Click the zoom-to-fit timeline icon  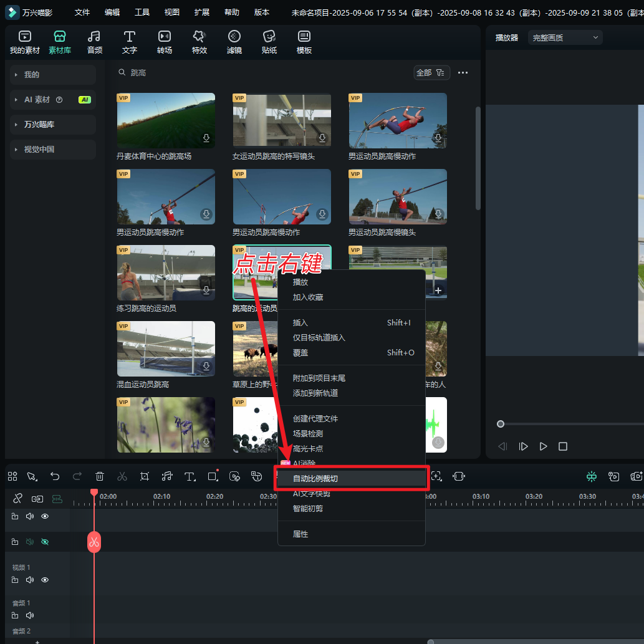(x=459, y=476)
